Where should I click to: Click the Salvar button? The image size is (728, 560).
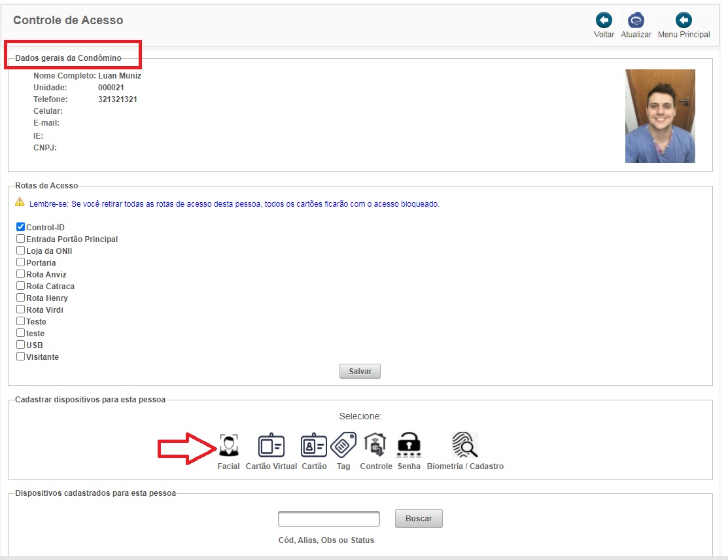click(360, 371)
